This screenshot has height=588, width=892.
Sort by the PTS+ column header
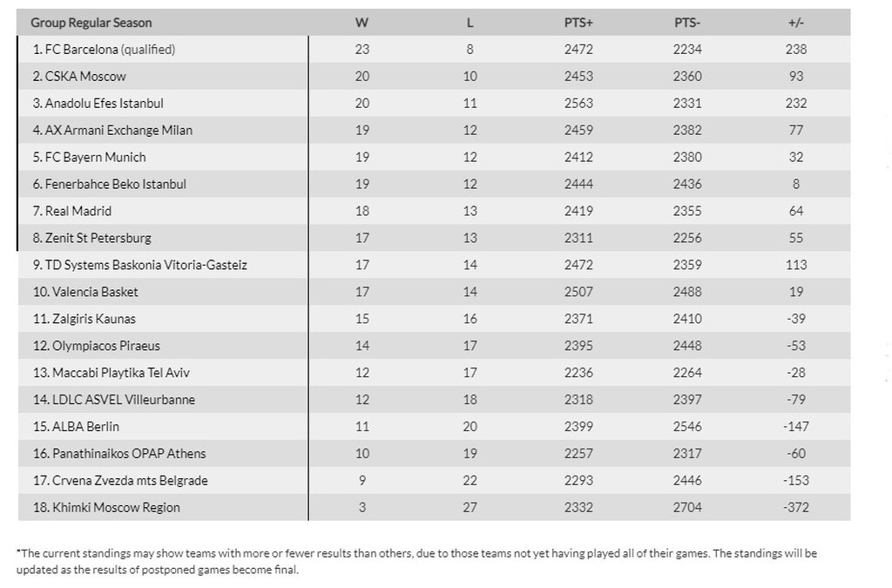point(578,23)
